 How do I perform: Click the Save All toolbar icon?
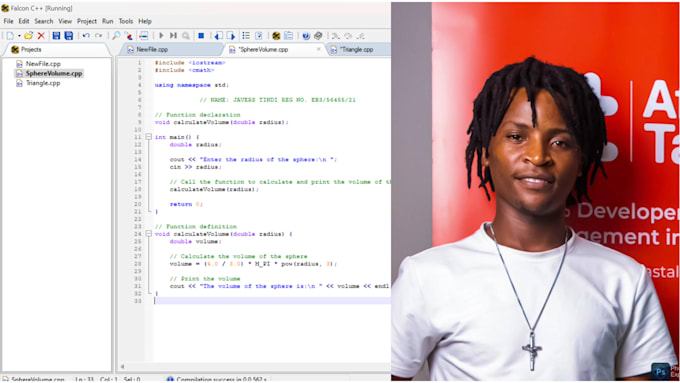click(69, 36)
